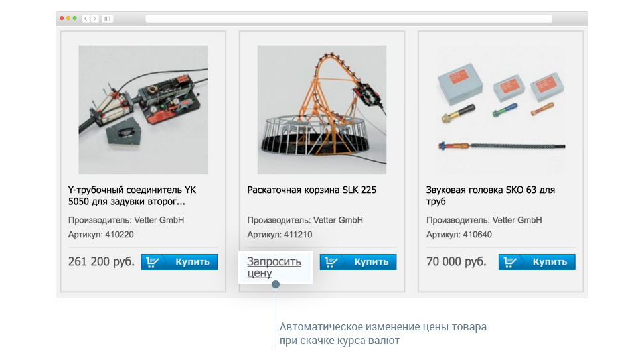644x362 pixels.
Task: Buy the 70 000 руб. product
Action: click(x=537, y=262)
